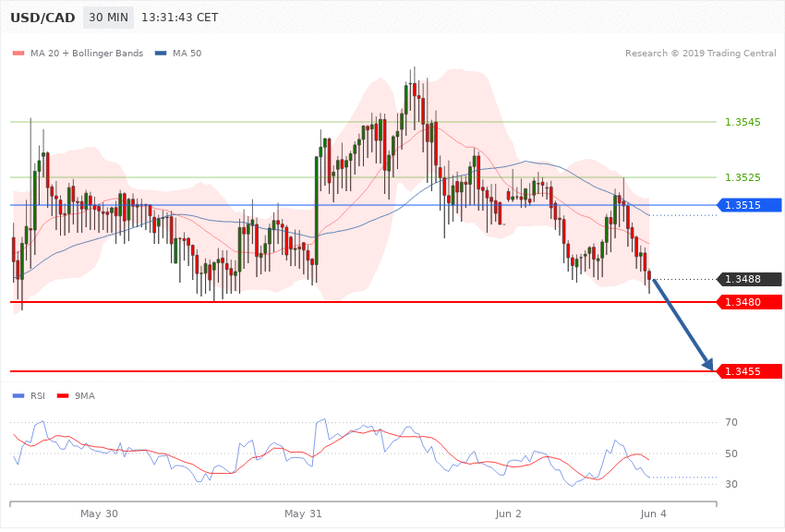Click the MA 20 + Bollinger Bands swatch
The width and height of the screenshot is (785, 532).
(x=18, y=53)
